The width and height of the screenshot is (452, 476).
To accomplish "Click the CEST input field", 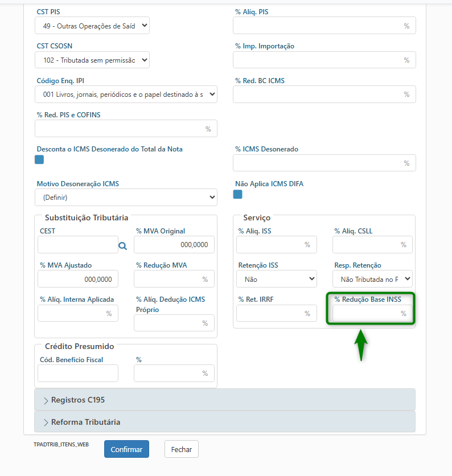I will coord(77,245).
